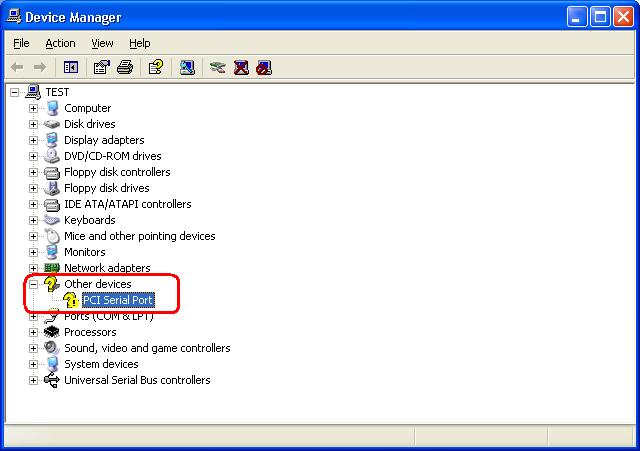Expand Universal Serial Bus controllers
Viewport: 640px width, 451px height.
pos(33,380)
